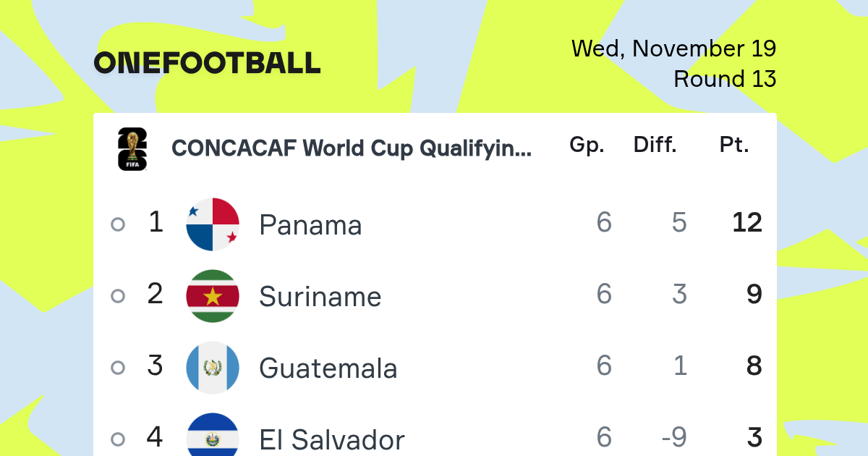Click the Guatemala flag icon
868x456 pixels.
[213, 368]
